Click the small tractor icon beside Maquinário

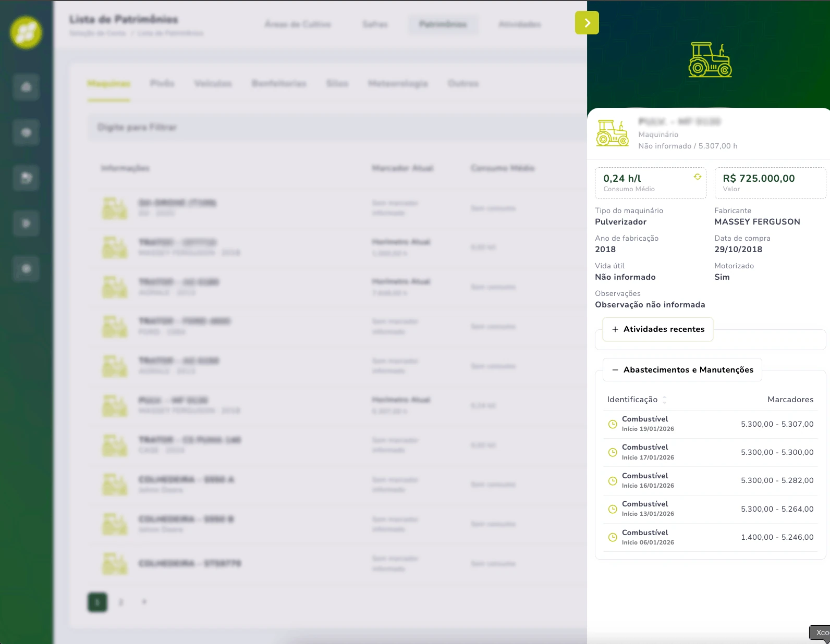pos(612,133)
